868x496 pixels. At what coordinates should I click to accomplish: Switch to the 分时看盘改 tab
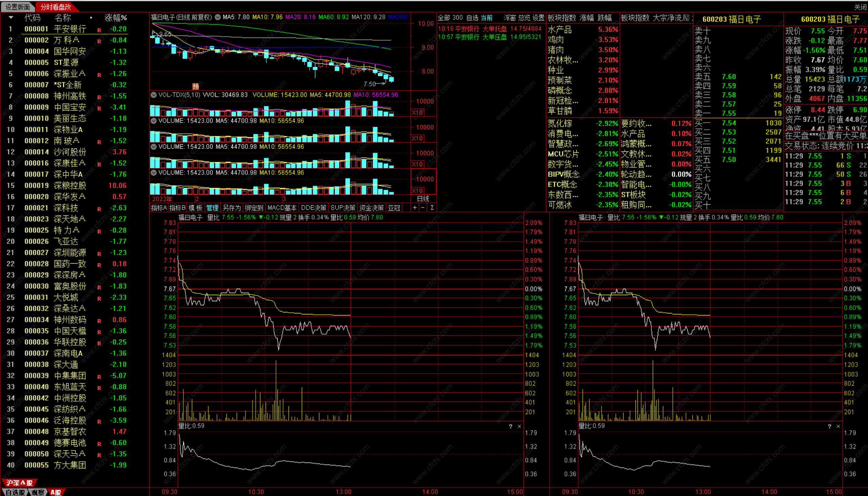[56, 7]
